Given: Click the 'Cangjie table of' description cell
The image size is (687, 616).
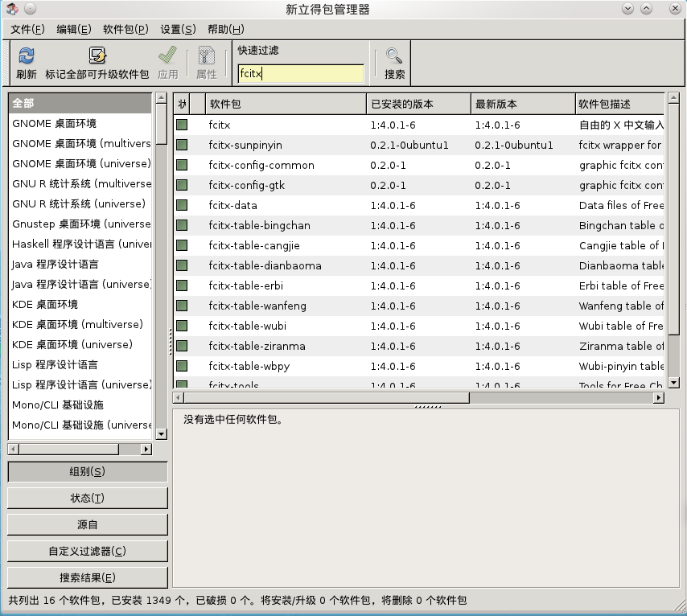Looking at the screenshot, I should [x=621, y=245].
